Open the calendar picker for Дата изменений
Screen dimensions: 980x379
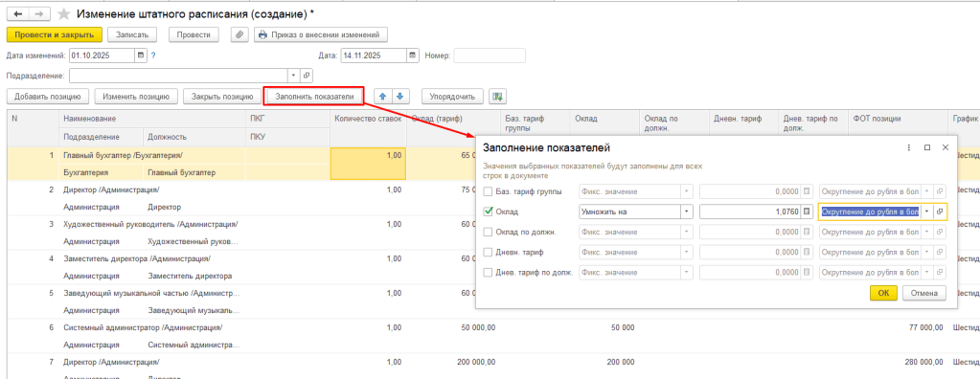(141, 55)
